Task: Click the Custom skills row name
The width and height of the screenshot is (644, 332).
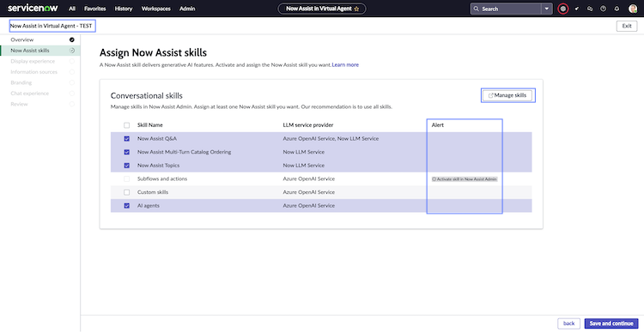Action: pos(153,192)
